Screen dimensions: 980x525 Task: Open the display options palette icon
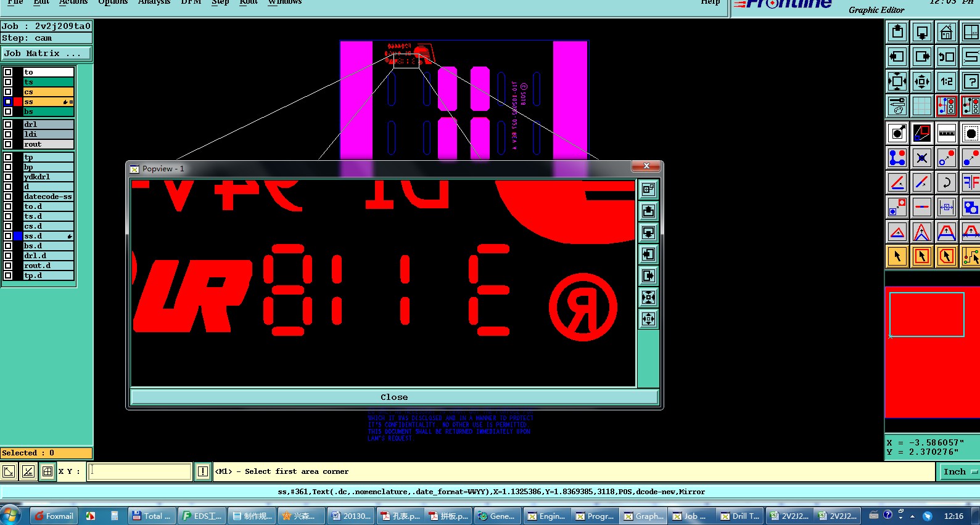pyautogui.click(x=897, y=106)
